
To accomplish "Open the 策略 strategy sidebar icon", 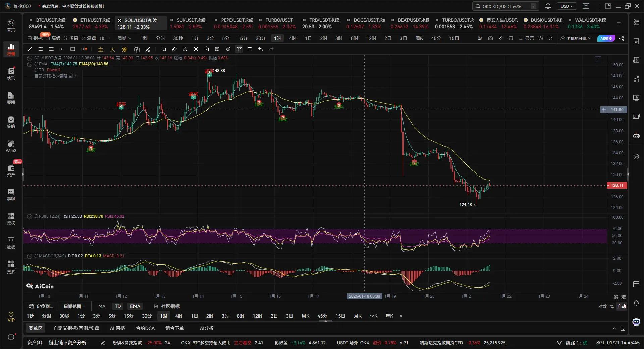I will [11, 122].
